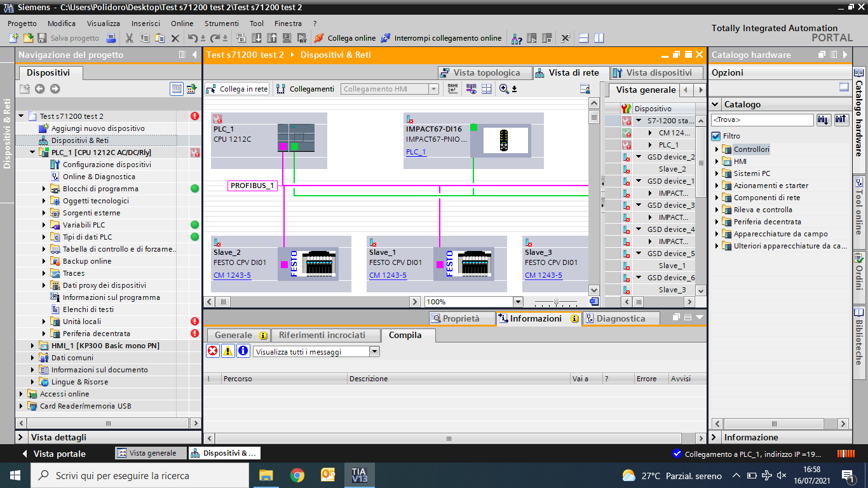Click the Split editor horizontally icon

tap(583, 38)
